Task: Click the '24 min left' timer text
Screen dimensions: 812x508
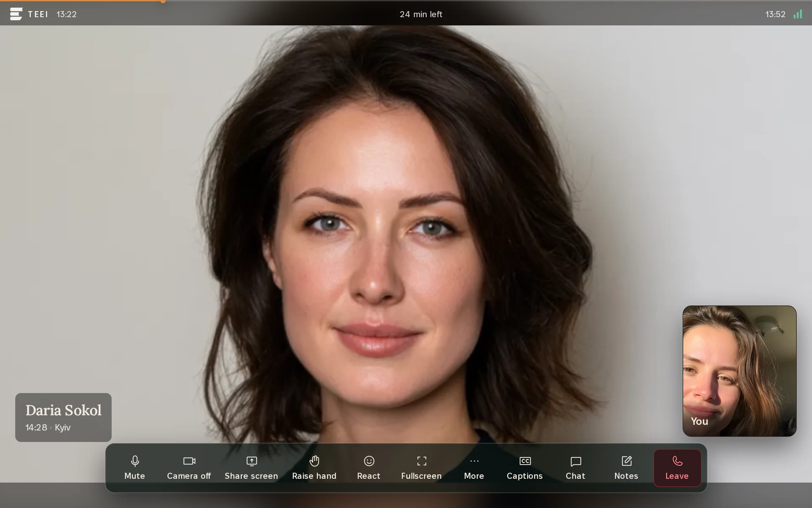Action: (421, 14)
